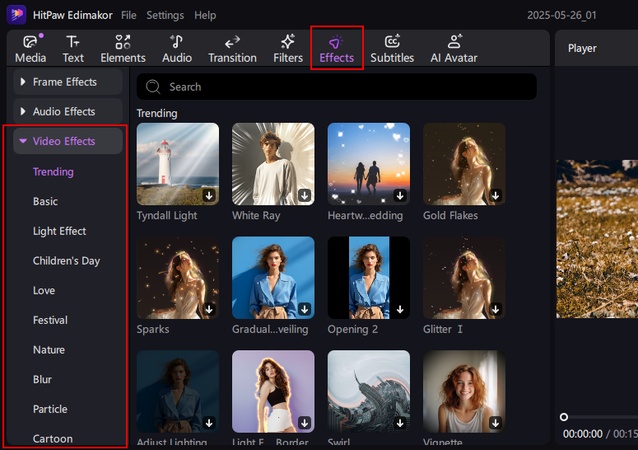This screenshot has height=450, width=638.
Task: Select the Vignette smiling woman thumbnail
Action: pos(464,391)
